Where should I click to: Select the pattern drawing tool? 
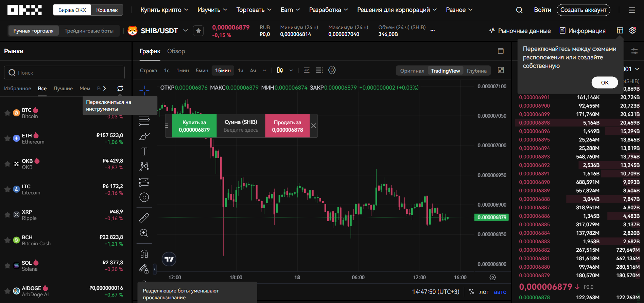pos(144,166)
